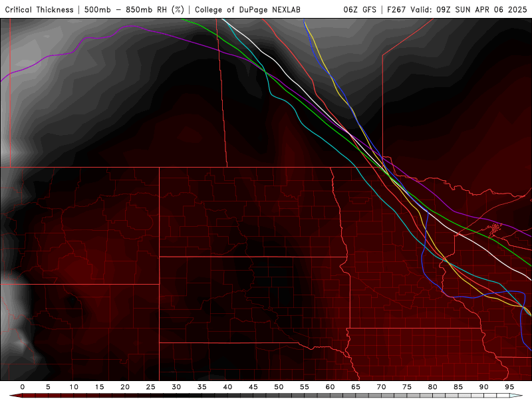Click the "F267" forecast hour text
Viewport: 532px width, 399px height.
[x=396, y=9]
